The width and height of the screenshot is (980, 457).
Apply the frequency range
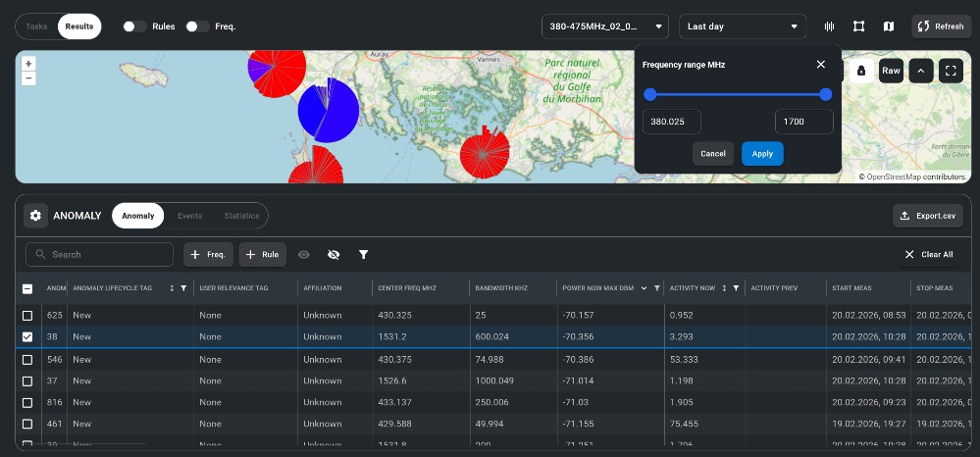click(x=762, y=154)
